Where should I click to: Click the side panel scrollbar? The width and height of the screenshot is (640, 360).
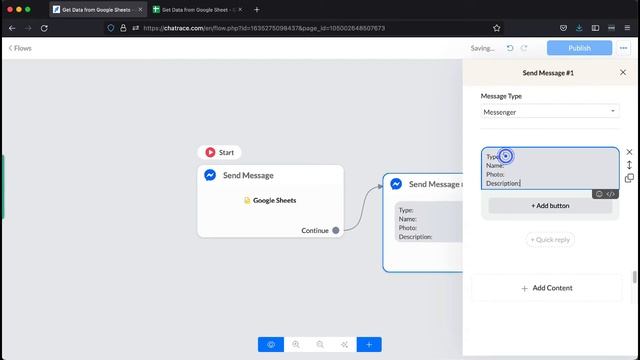pos(634,277)
